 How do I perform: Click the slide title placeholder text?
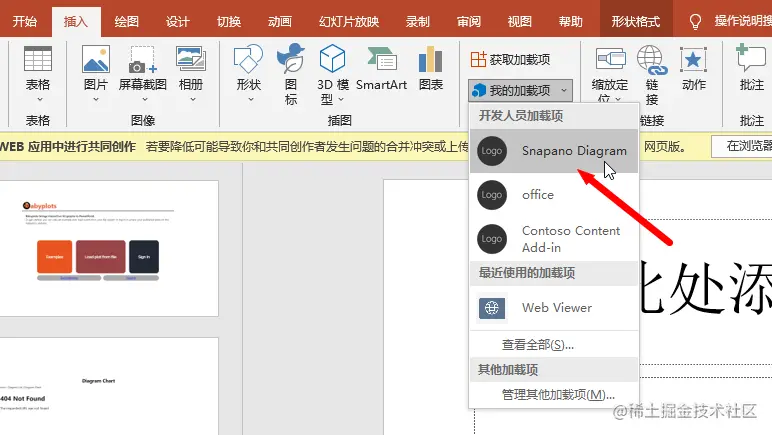[705, 288]
